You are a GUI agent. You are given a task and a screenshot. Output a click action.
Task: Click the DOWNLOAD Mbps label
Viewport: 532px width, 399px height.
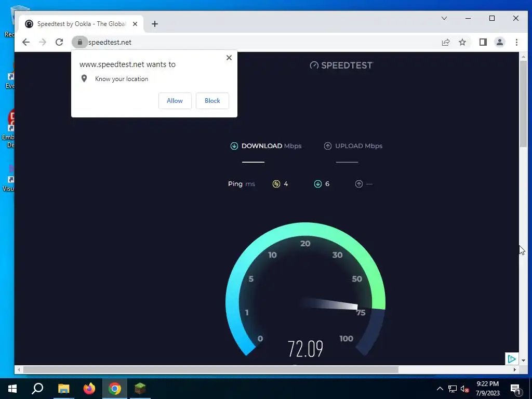click(x=271, y=146)
